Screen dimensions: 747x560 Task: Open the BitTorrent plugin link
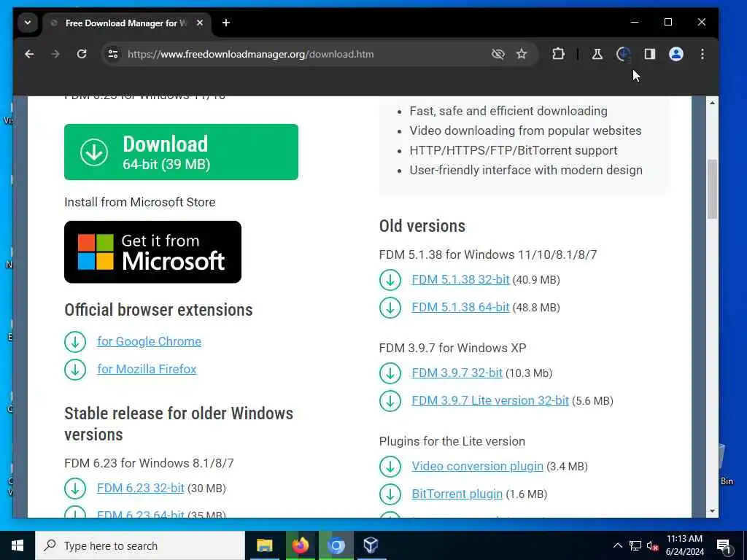click(457, 494)
